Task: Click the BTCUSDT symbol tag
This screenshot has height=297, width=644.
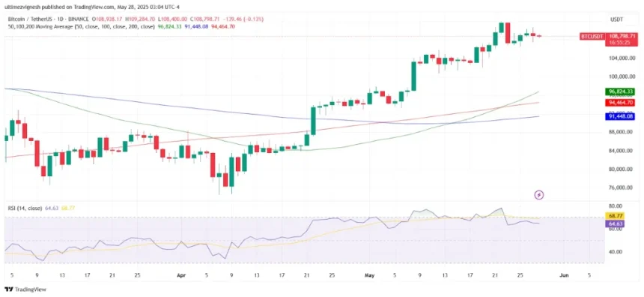Action: (592, 37)
